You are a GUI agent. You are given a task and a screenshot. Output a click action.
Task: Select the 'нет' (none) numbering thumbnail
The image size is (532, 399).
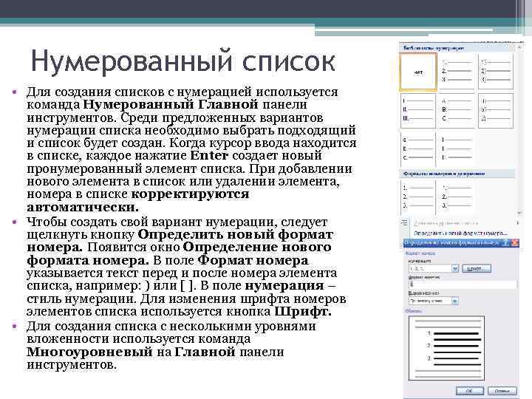(x=418, y=72)
